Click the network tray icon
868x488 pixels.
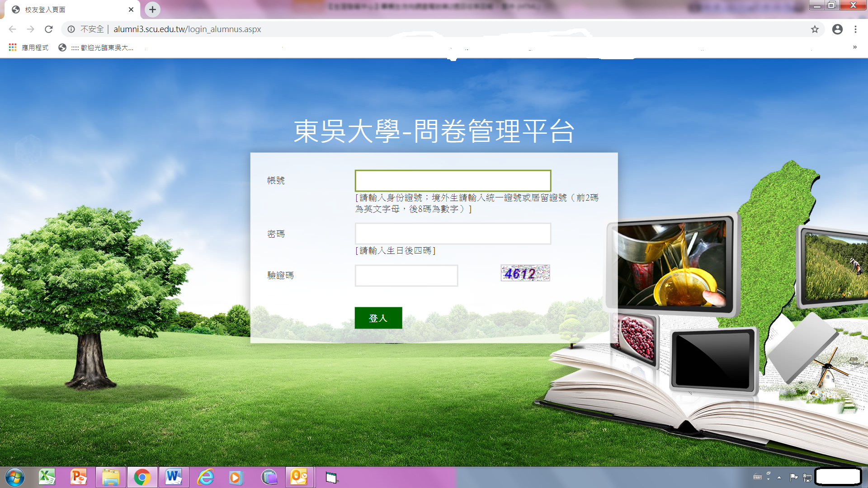point(807,477)
